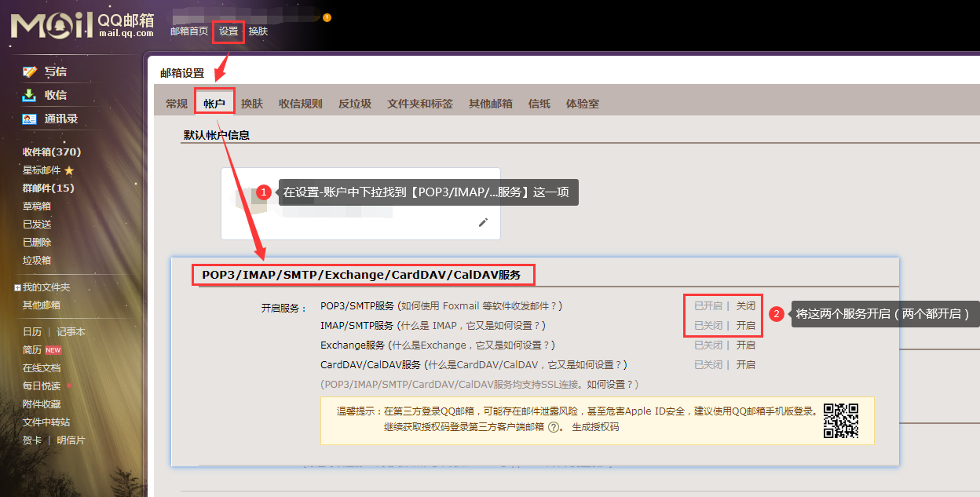Click the question mark help icon near 授权码
Viewport: 980px width, 497px height.
pyautogui.click(x=554, y=428)
